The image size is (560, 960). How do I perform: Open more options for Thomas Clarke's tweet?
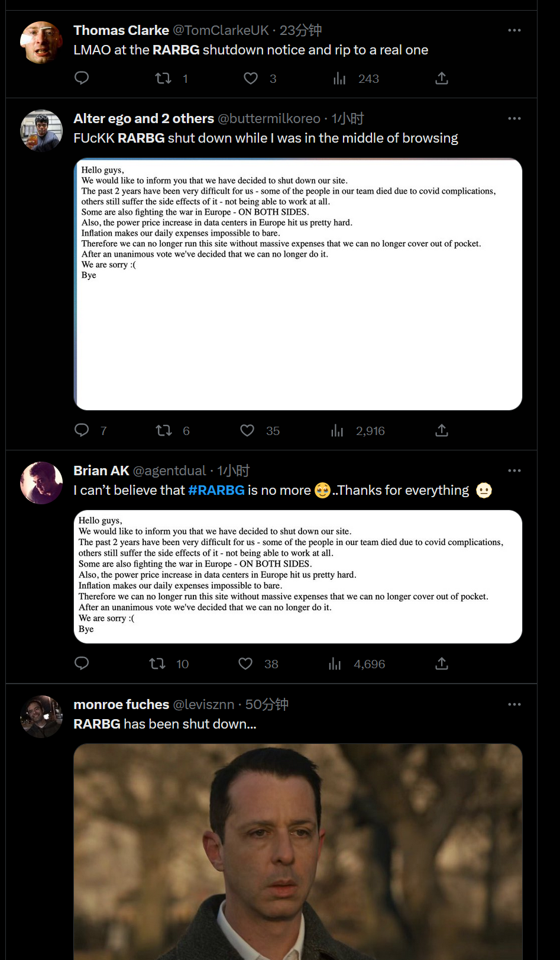coord(514,30)
